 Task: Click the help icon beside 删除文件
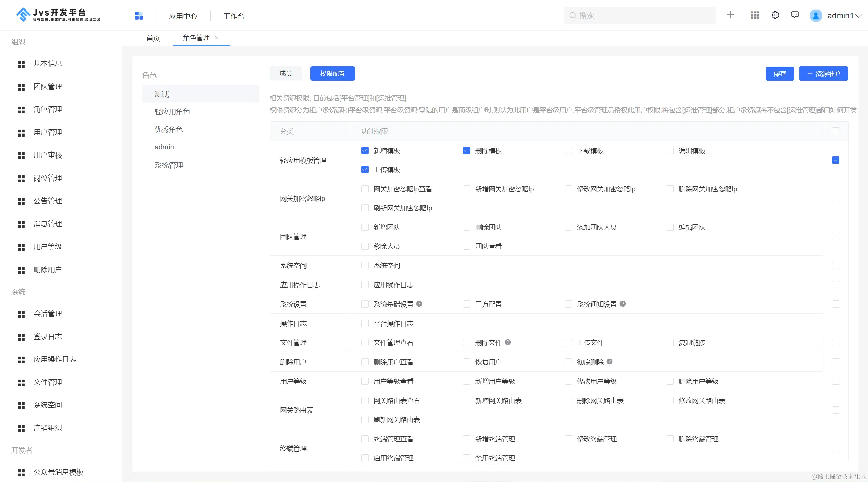point(508,342)
